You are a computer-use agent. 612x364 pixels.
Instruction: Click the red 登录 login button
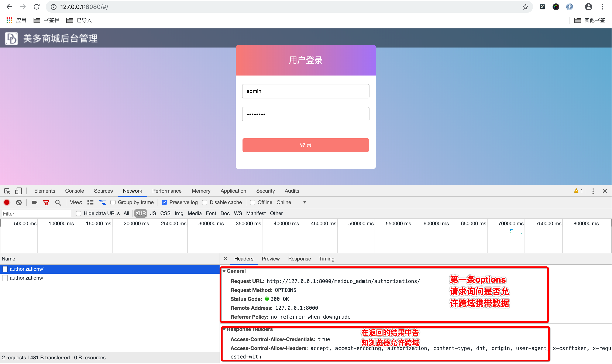(x=306, y=145)
